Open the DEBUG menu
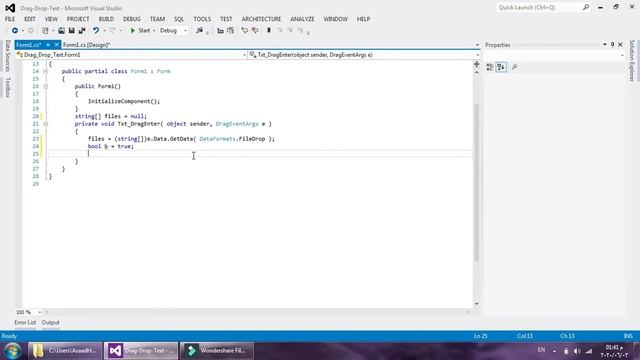This screenshot has width=640, height=360. (x=131, y=19)
